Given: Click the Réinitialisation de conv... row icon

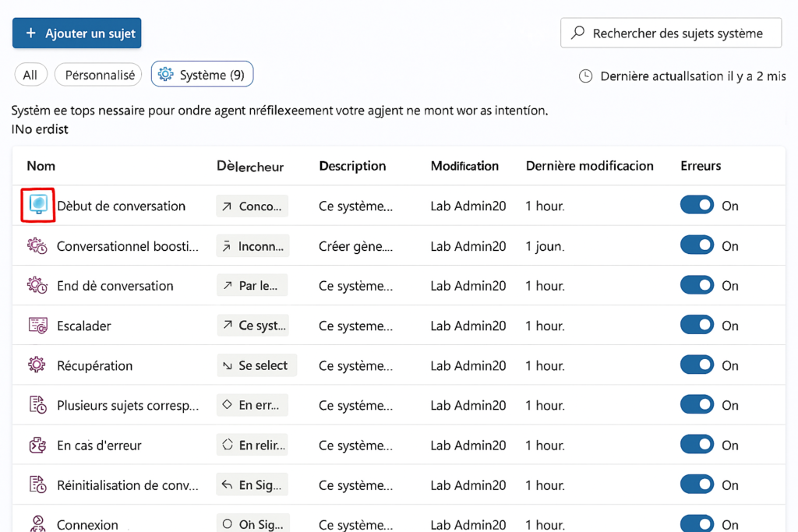Looking at the screenshot, I should pyautogui.click(x=37, y=484).
